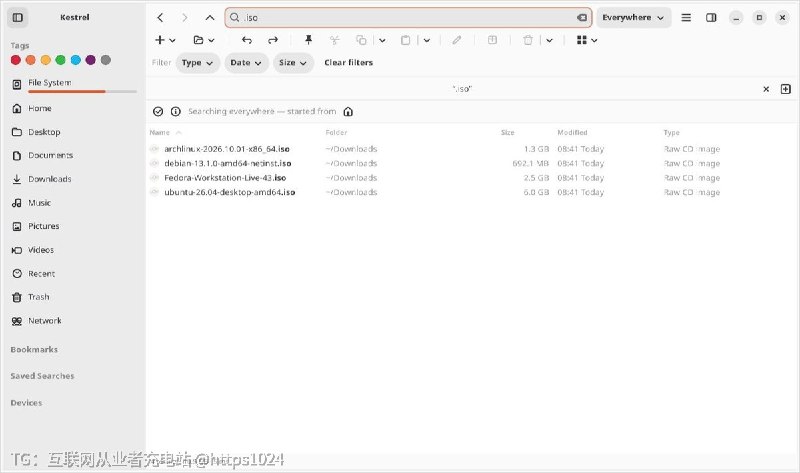This screenshot has width=800, height=473.
Task: Click the home icon after 'started from'
Action: (x=348, y=111)
